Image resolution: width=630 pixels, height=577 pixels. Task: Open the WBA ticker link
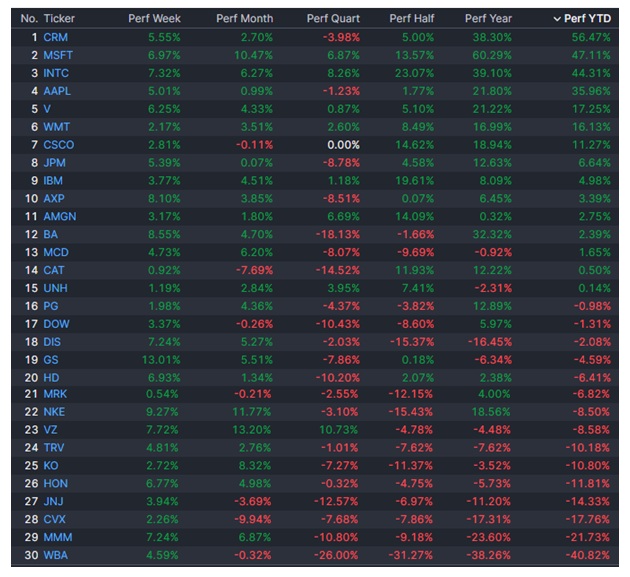tap(55, 555)
